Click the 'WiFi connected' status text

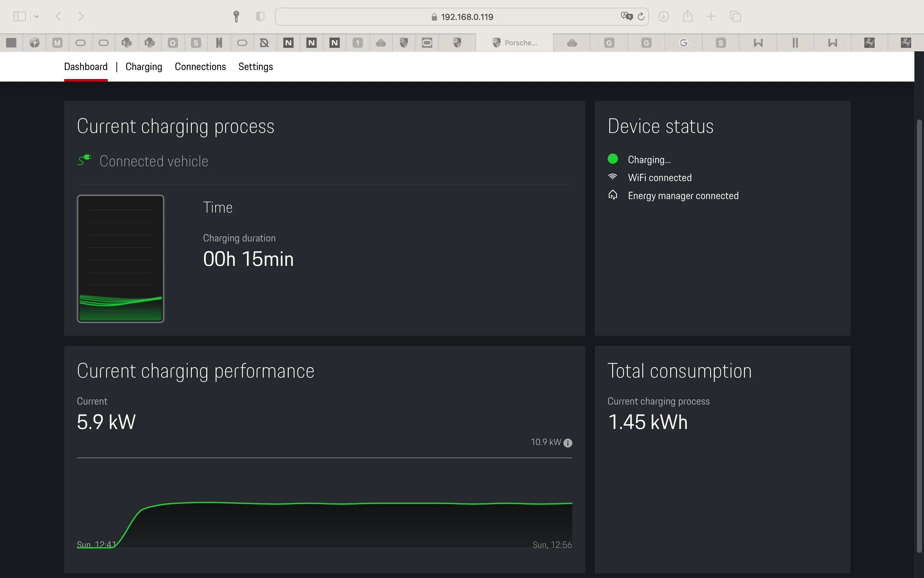pos(660,177)
